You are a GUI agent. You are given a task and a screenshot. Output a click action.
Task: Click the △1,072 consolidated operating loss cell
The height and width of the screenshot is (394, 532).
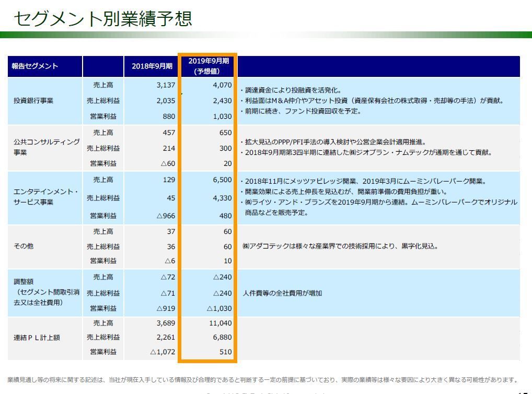click(x=163, y=352)
